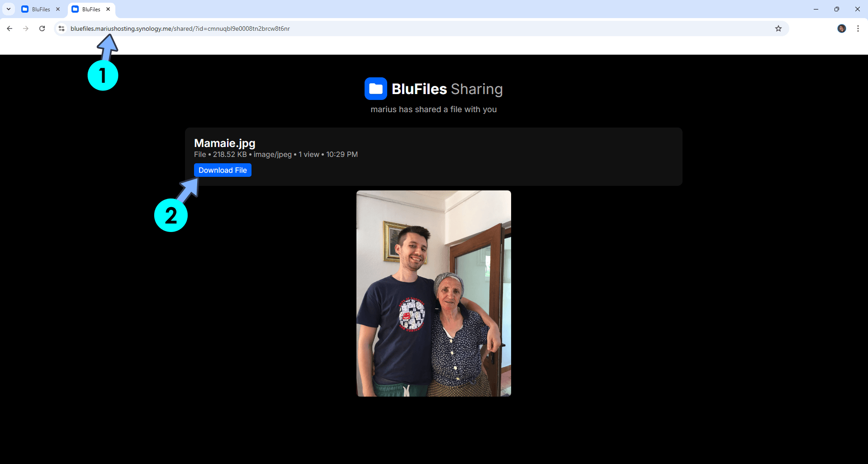The width and height of the screenshot is (868, 464).
Task: Minimize the browser window
Action: [x=816, y=9]
